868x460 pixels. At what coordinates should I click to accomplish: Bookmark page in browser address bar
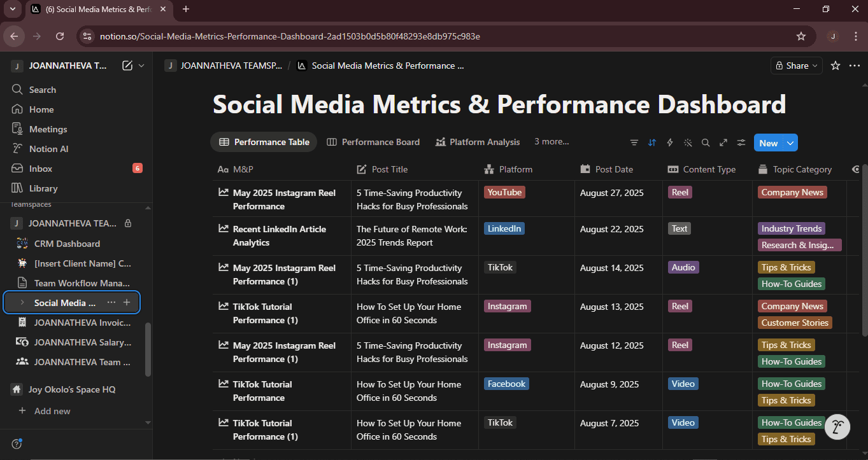(801, 36)
